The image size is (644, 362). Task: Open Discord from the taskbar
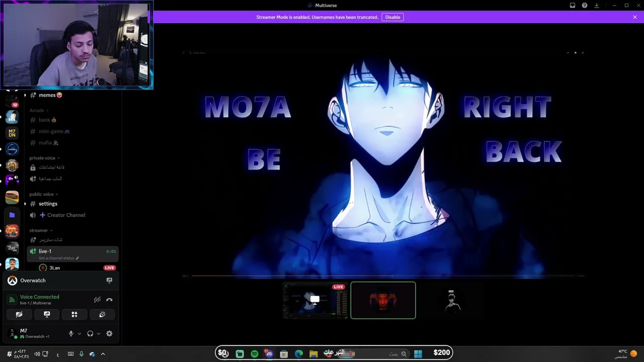269,354
